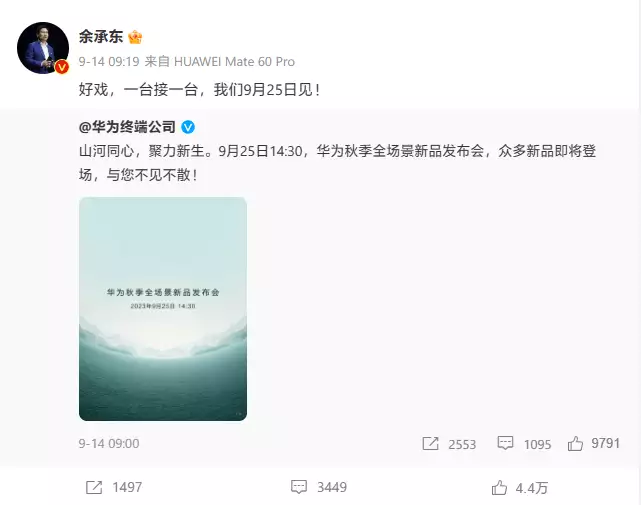Click the HUAWEI Mate 60 Pro source label
The image size is (641, 505).
(234, 62)
